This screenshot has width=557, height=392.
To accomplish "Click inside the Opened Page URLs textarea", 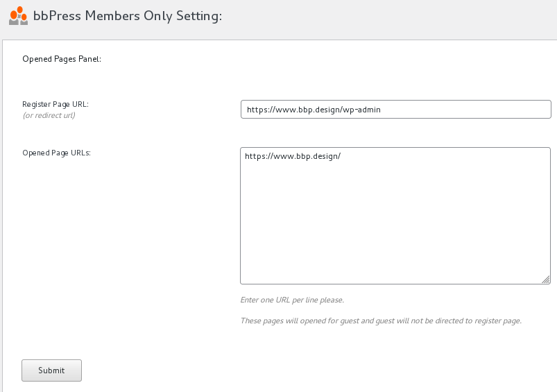I will pyautogui.click(x=395, y=216).
